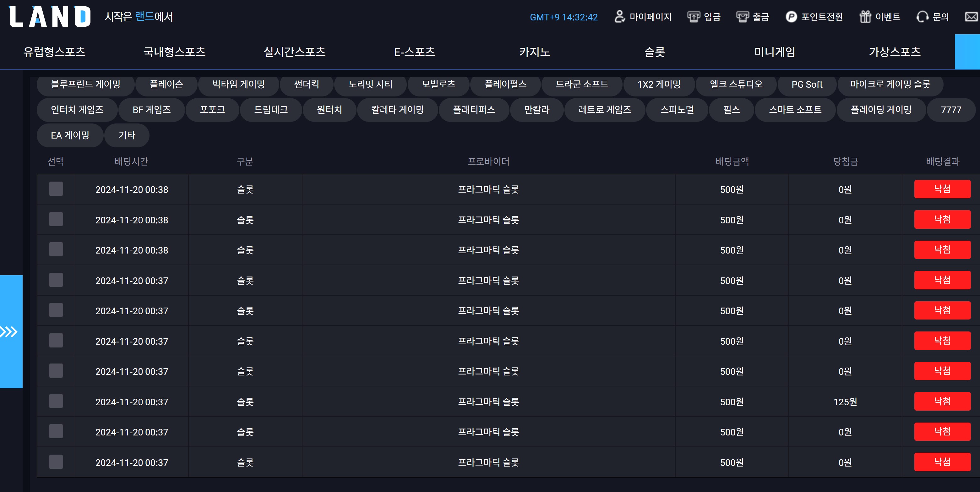Click the 배팅결과 column header
The image size is (980, 492).
pyautogui.click(x=942, y=161)
